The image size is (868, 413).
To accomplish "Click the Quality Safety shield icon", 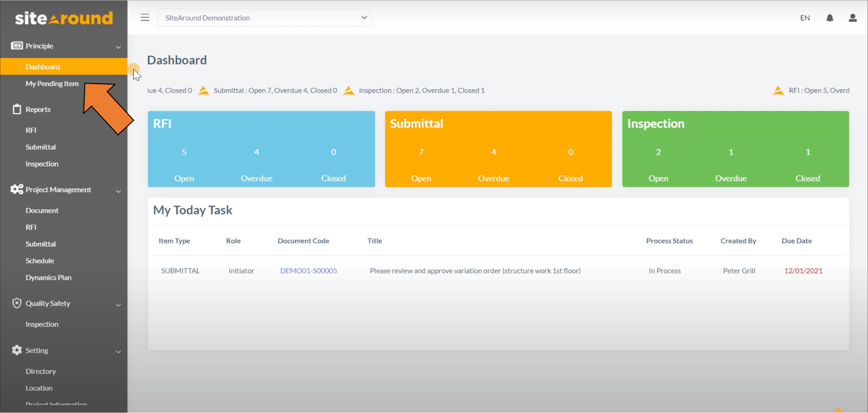I will [x=17, y=303].
